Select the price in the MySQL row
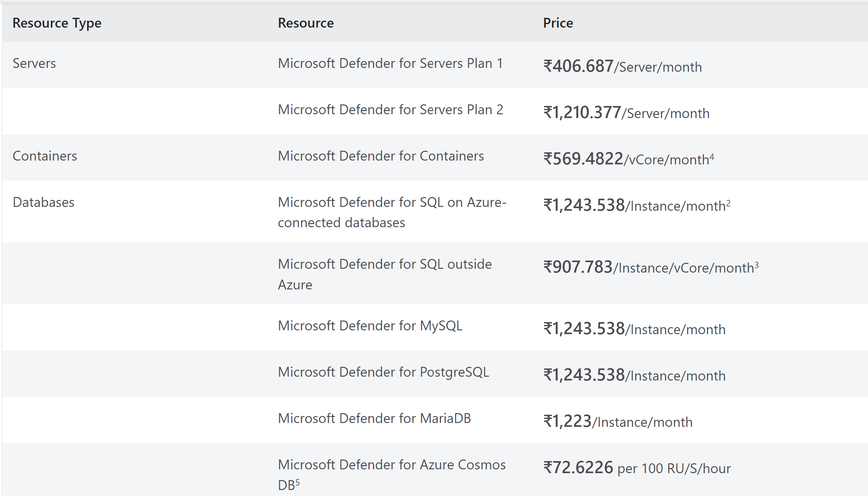Viewport: 868px width, 496px height. coord(635,329)
